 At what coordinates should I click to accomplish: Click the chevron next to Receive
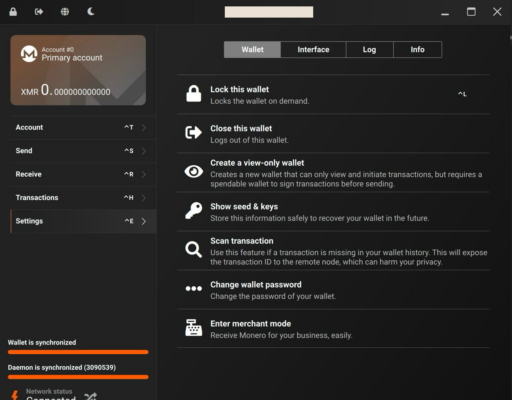click(144, 174)
